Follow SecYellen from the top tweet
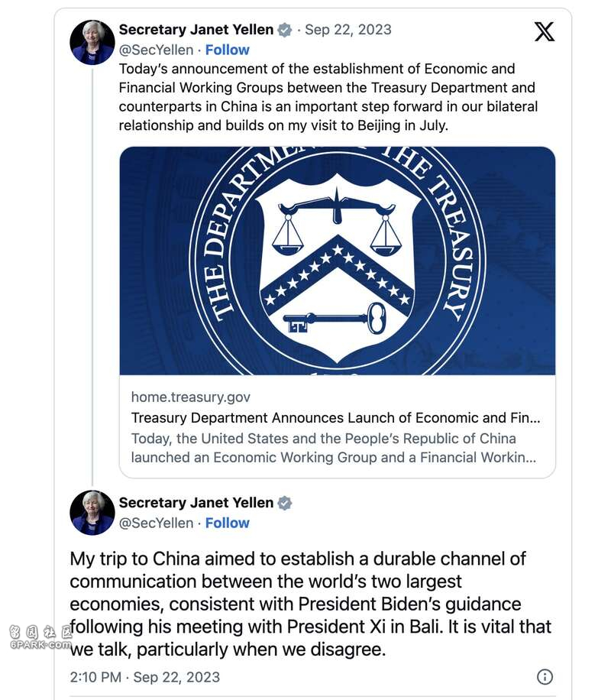 point(227,50)
